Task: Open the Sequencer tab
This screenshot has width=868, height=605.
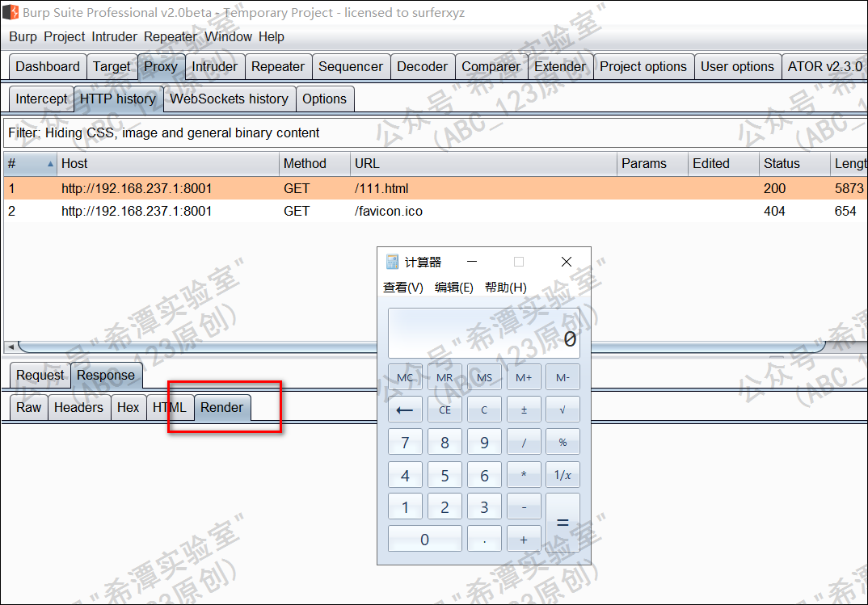Action: 351,67
